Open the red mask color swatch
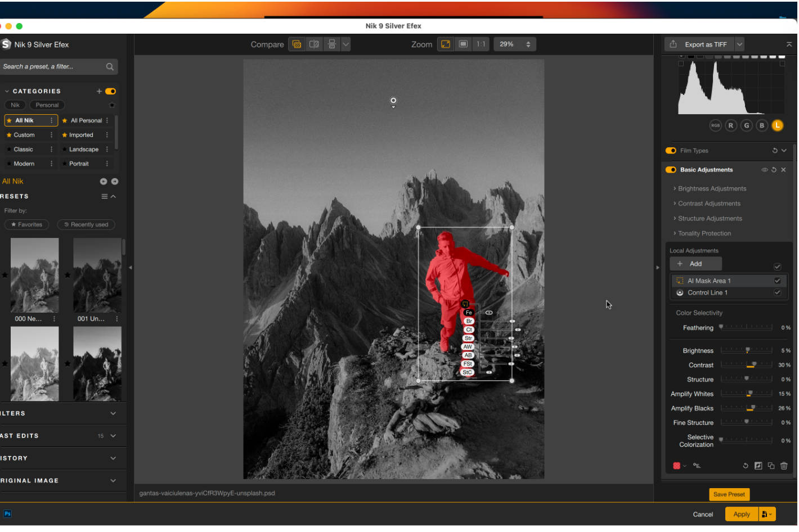The width and height of the screenshot is (799, 532). [x=678, y=467]
